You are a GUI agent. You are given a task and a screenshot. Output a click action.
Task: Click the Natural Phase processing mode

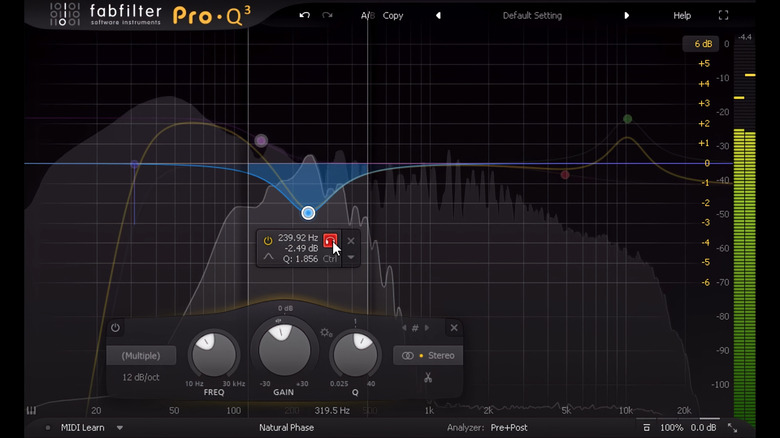pos(286,427)
